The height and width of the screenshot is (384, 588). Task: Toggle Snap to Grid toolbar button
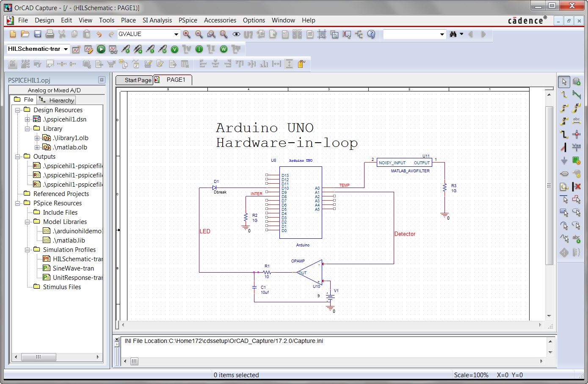pyautogui.click(x=322, y=34)
